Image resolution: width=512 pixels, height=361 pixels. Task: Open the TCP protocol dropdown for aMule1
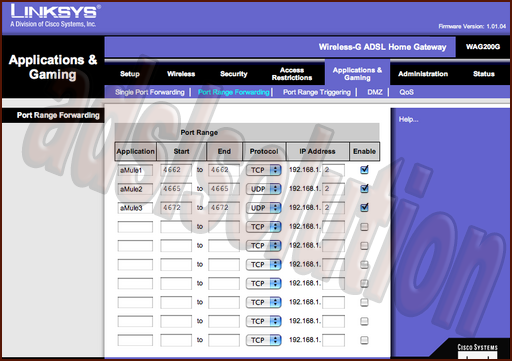(264, 170)
